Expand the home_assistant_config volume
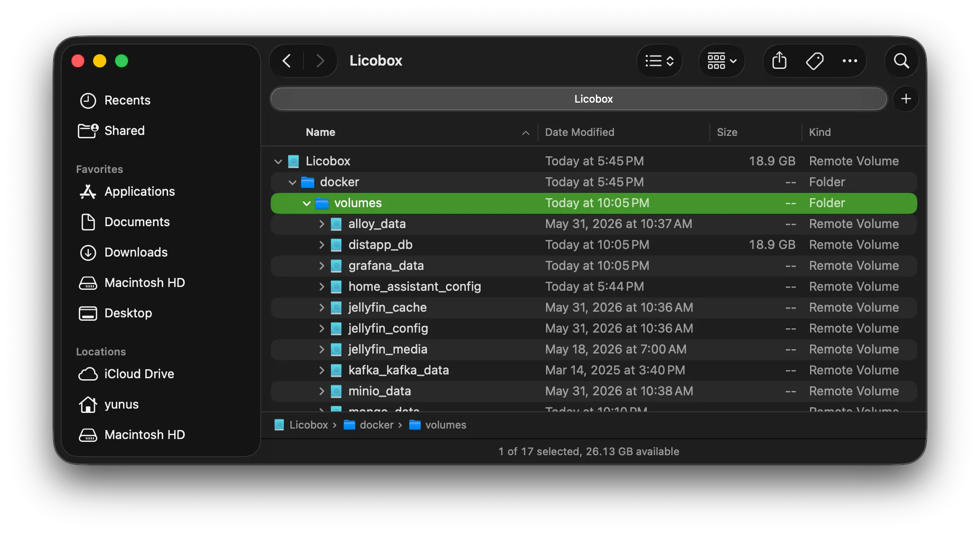The image size is (980, 535). pos(321,287)
